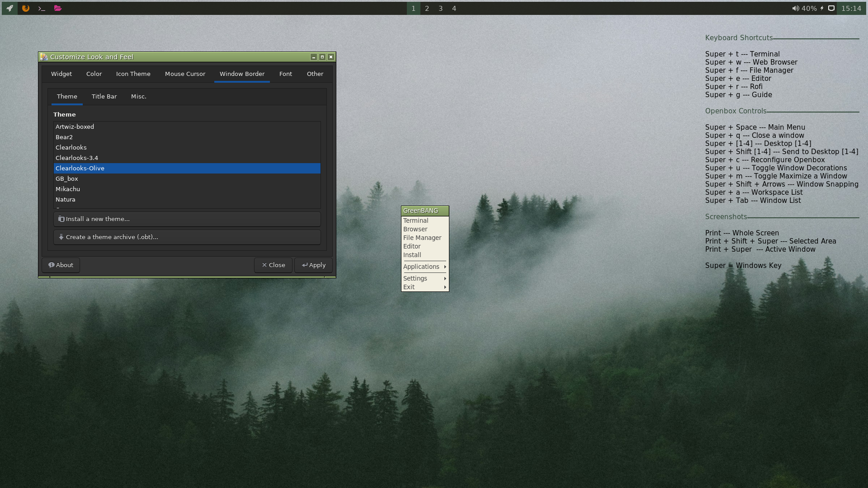Select the Clearlooks theme
Image resolution: width=868 pixels, height=488 pixels.
[x=187, y=147]
